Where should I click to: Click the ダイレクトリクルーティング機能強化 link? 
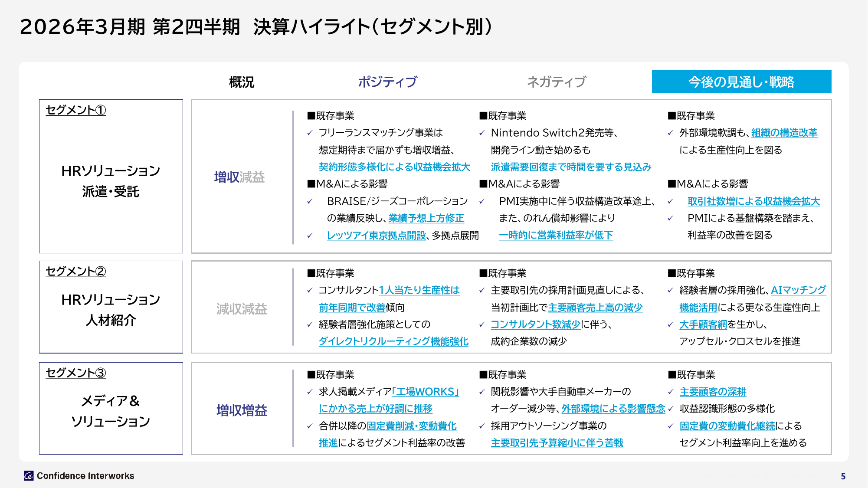(393, 341)
